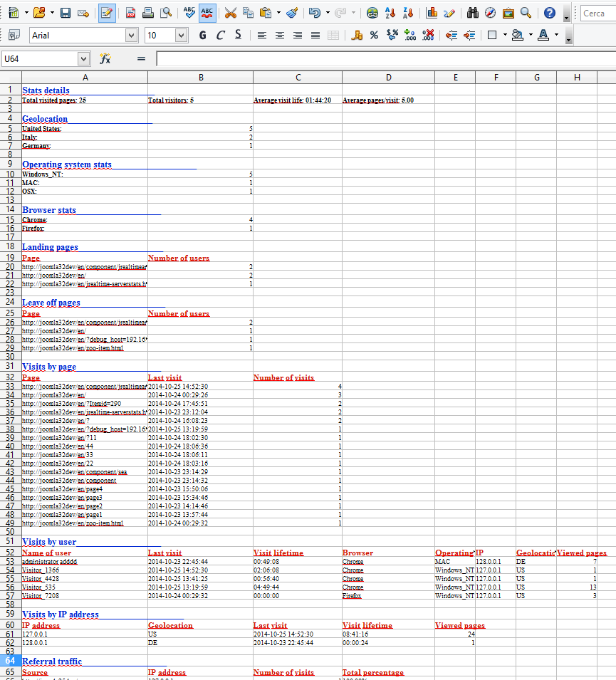Save the document with the floppy icon

coord(66,13)
